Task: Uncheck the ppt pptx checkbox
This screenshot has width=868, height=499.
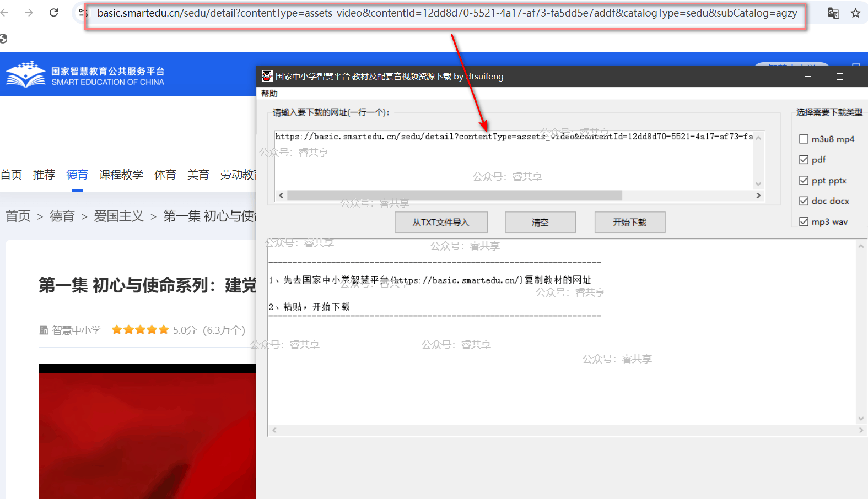Action: (804, 181)
